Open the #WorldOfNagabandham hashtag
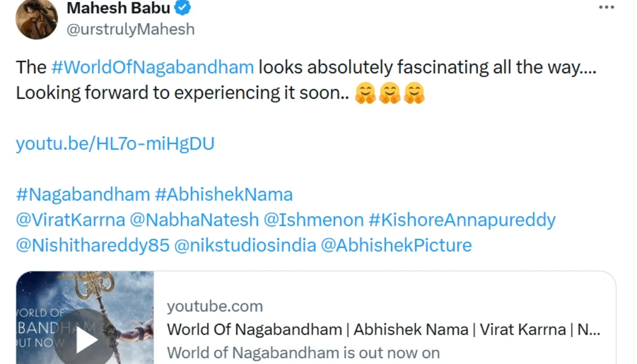This screenshot has width=637, height=364. (x=152, y=67)
